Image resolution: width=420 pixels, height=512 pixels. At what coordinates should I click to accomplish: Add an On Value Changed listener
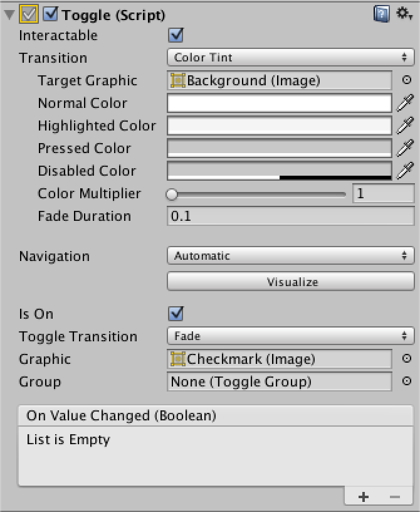(x=363, y=497)
